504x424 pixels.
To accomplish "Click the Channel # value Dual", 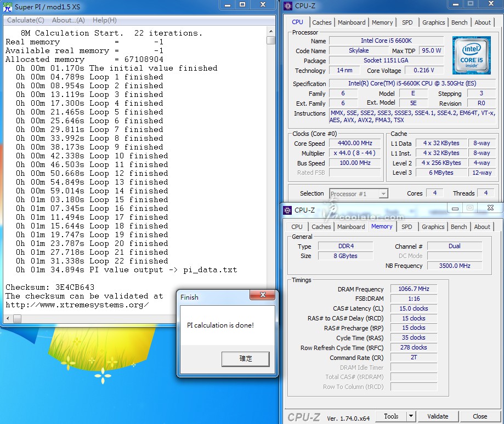I will pos(455,246).
